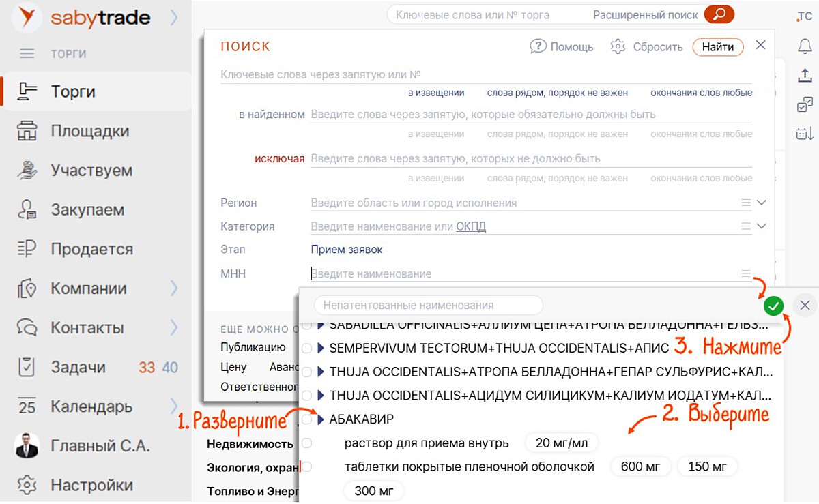Select the 600 мг dosage chip
Screen dimensions: 819x504
(641, 467)
